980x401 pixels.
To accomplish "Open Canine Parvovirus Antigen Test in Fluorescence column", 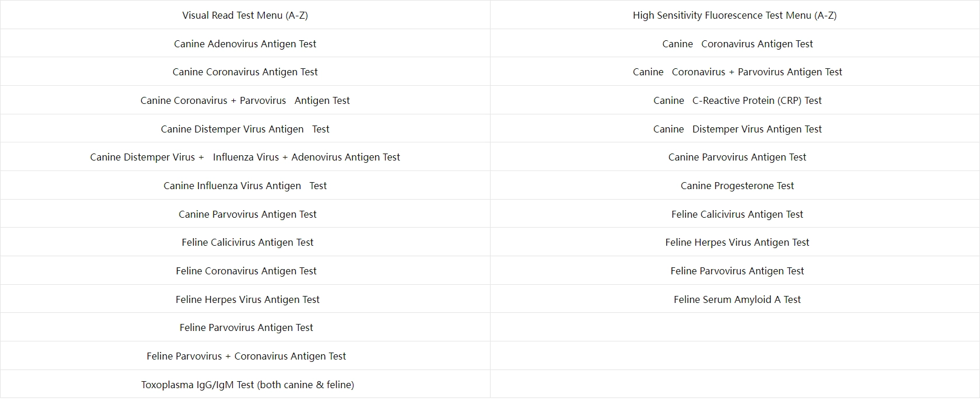I will coord(737,157).
